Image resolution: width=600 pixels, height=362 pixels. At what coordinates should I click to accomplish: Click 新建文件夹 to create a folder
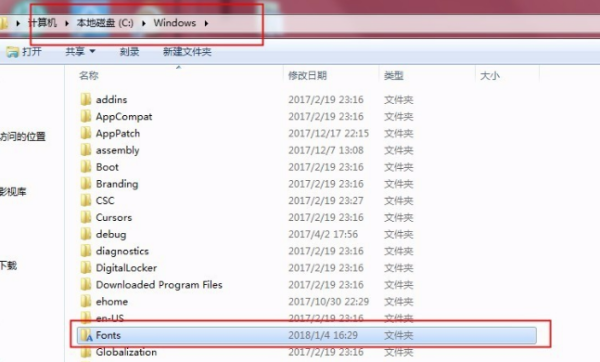[x=187, y=52]
